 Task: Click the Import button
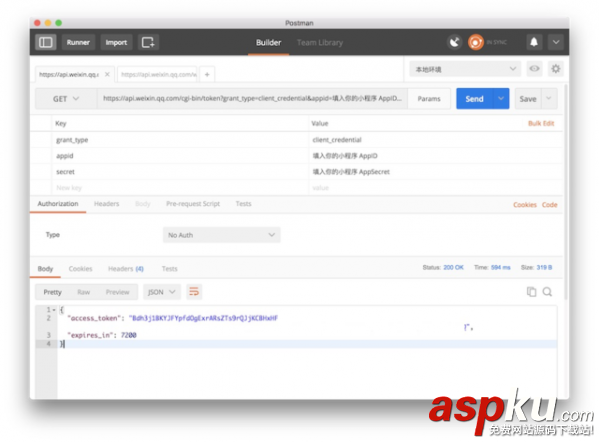point(116,42)
